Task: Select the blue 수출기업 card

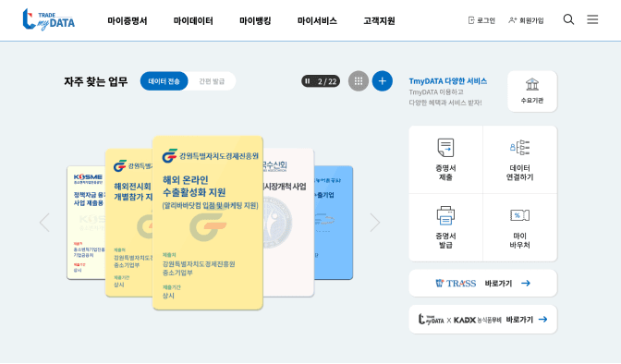Action: (x=333, y=223)
